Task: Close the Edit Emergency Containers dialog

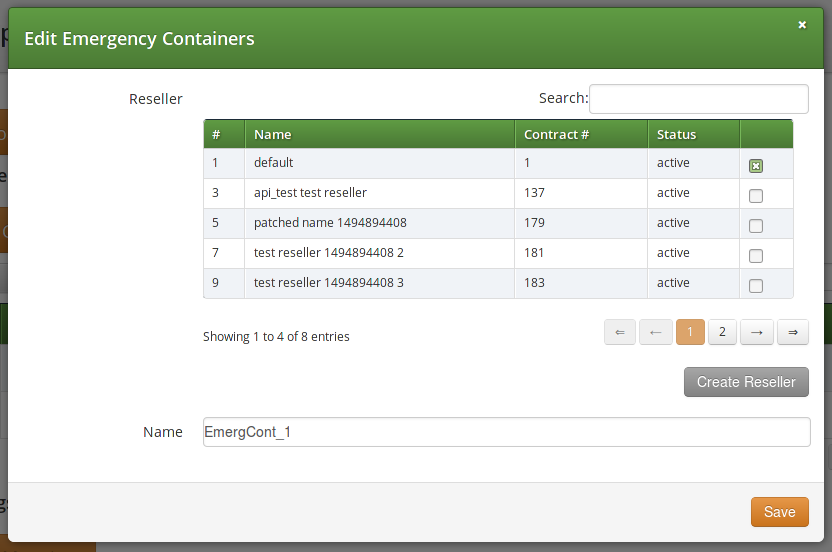Action: pyautogui.click(x=802, y=25)
